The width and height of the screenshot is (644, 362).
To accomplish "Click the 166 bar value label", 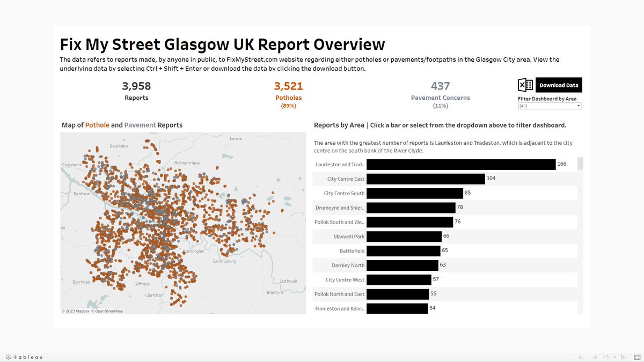I will click(x=562, y=164).
